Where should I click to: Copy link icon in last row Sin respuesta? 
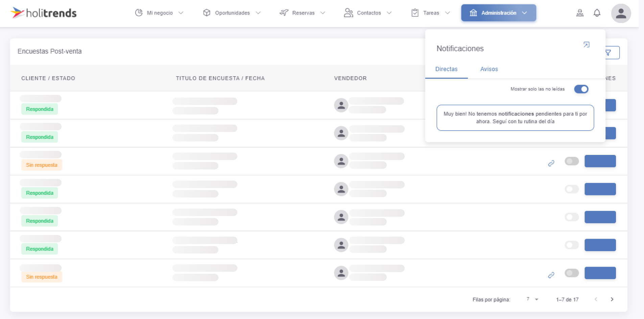point(551,275)
